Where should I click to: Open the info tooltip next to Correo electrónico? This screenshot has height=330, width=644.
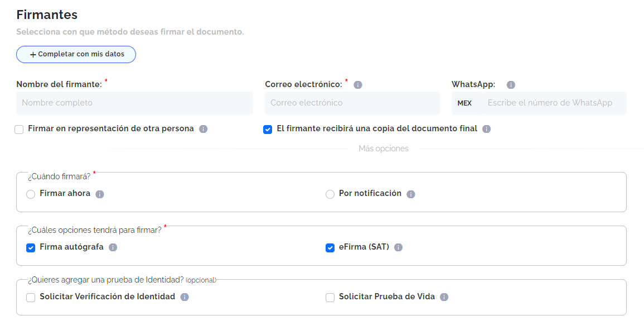tap(358, 84)
